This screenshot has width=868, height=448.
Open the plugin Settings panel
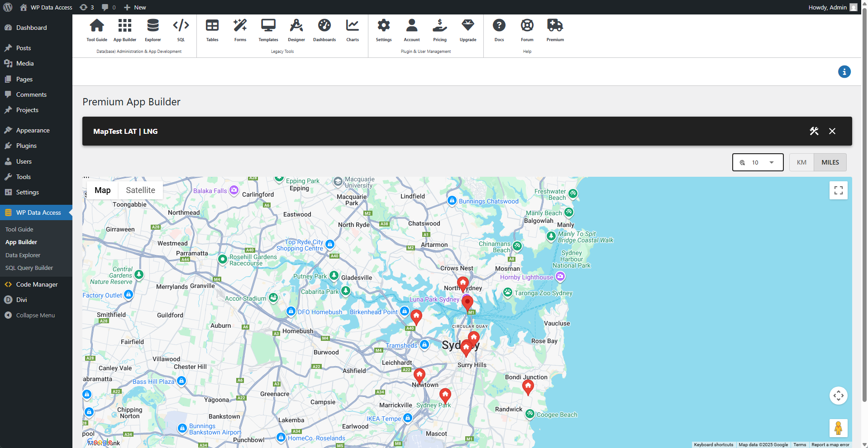coord(383,30)
